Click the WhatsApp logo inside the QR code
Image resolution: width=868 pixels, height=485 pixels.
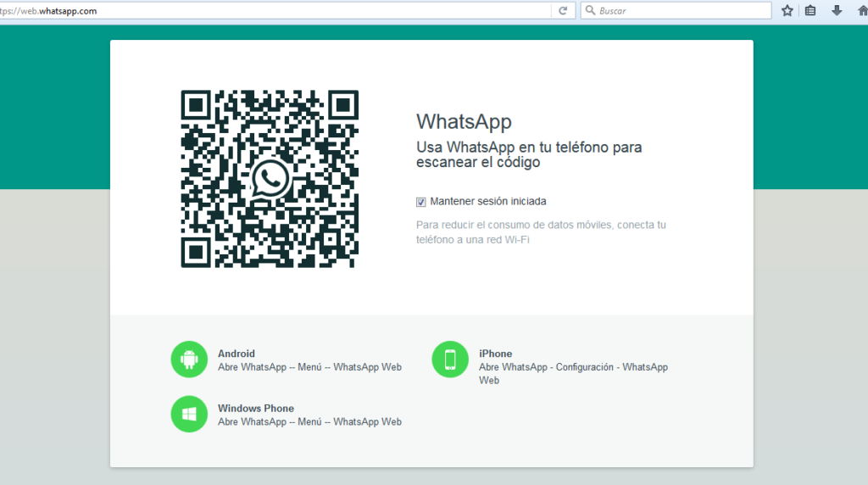tap(270, 179)
